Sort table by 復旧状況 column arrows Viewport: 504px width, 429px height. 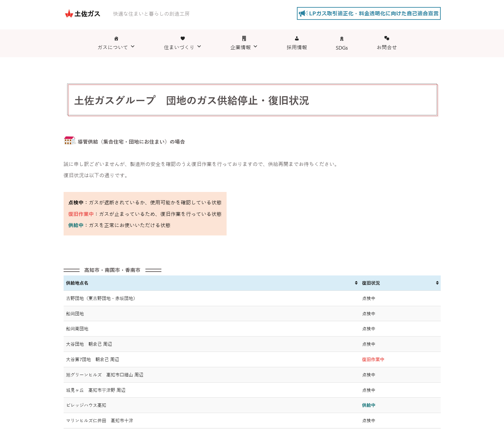tap(437, 283)
